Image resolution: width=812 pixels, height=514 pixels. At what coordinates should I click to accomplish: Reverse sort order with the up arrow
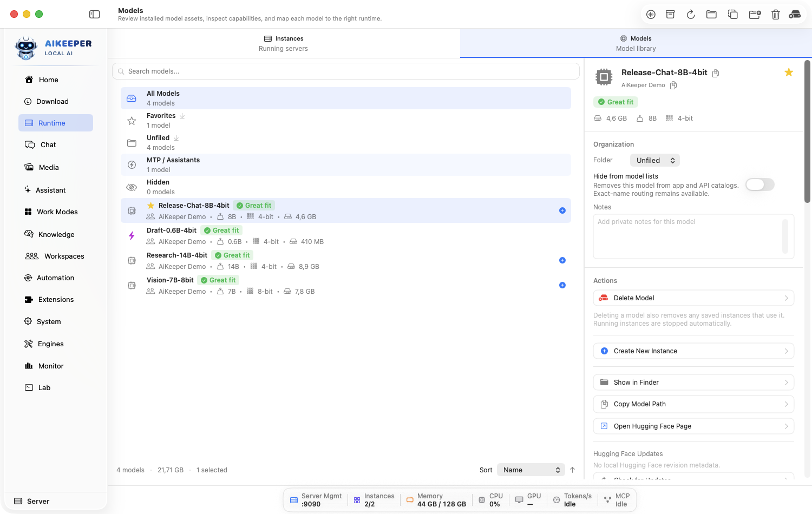(x=573, y=470)
